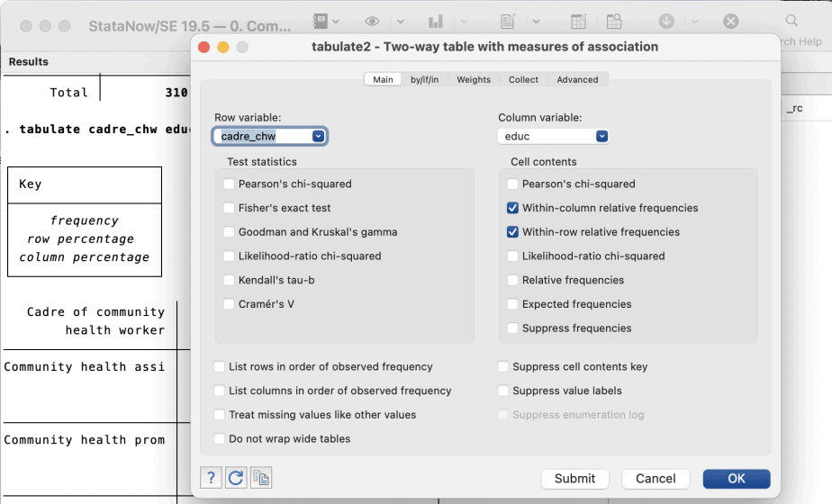Copy the command to clipboard icon
832x504 pixels.
point(261,478)
